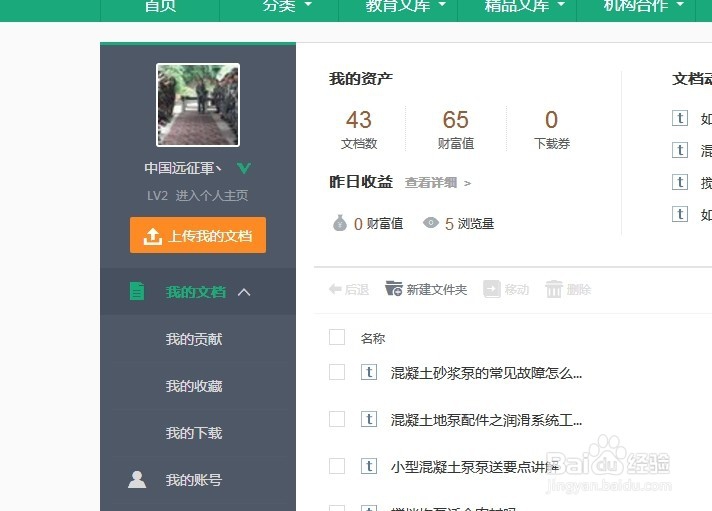
Task: Click the green V verification badge
Action: (244, 169)
